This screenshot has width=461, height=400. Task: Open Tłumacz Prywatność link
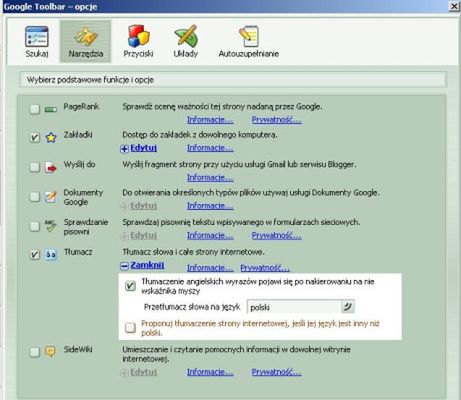pyautogui.click(x=265, y=268)
